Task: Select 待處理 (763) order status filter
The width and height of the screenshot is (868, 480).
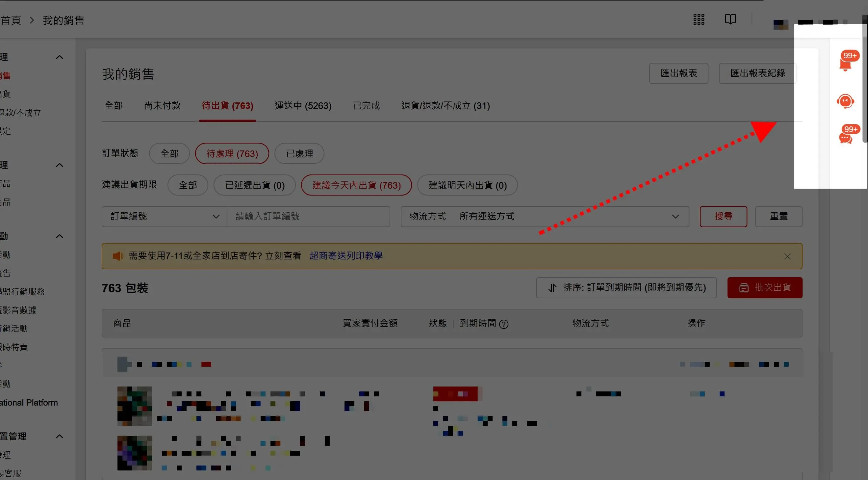Action: (x=232, y=154)
